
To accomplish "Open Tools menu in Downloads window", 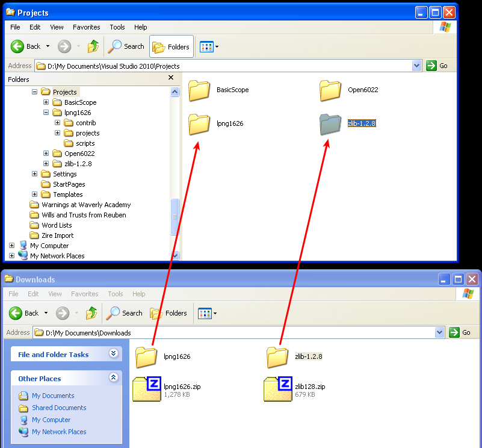I will tap(116, 294).
